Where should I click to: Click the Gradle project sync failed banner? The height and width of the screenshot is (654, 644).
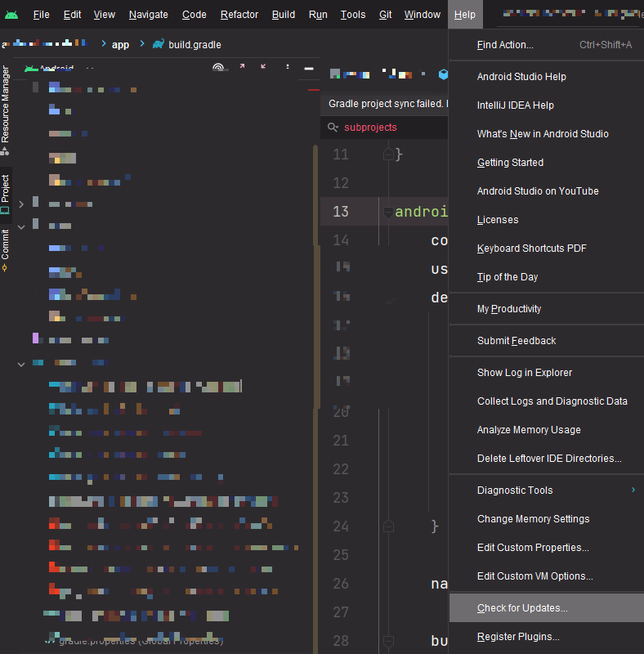pyautogui.click(x=384, y=104)
